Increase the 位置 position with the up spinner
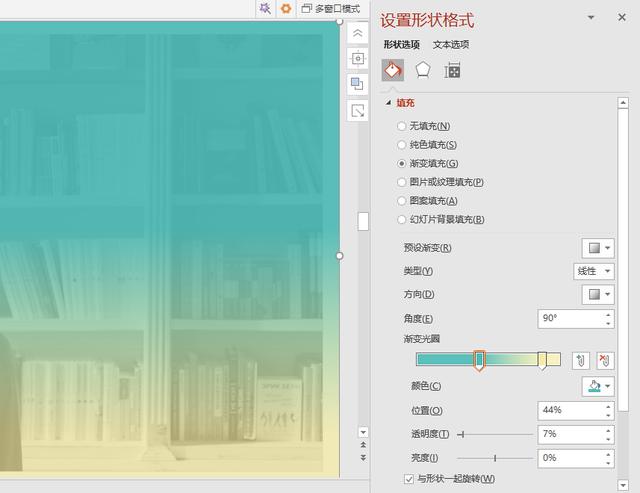Image resolution: width=640 pixels, height=493 pixels. 608,406
